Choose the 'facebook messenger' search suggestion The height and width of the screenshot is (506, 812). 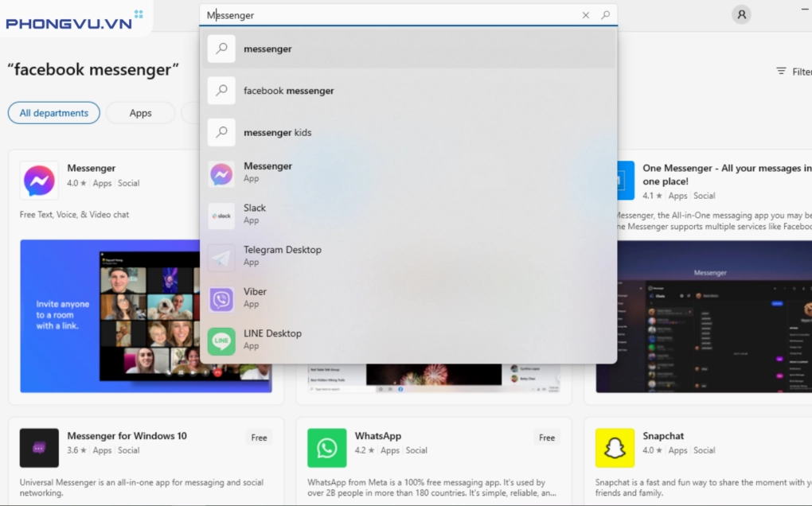(288, 91)
